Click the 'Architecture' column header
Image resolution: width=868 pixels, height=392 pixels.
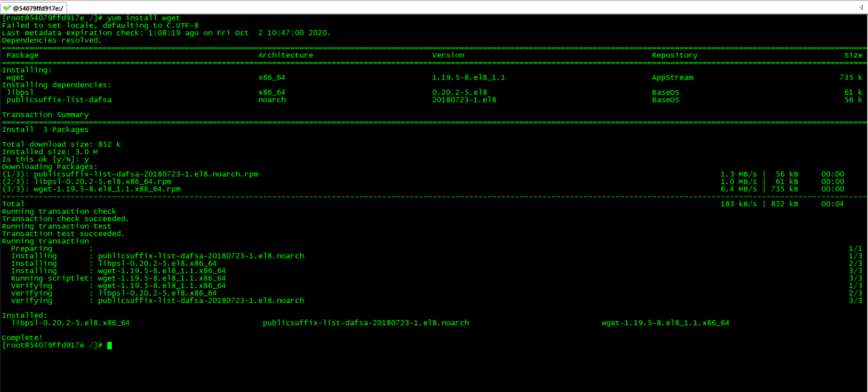click(285, 55)
